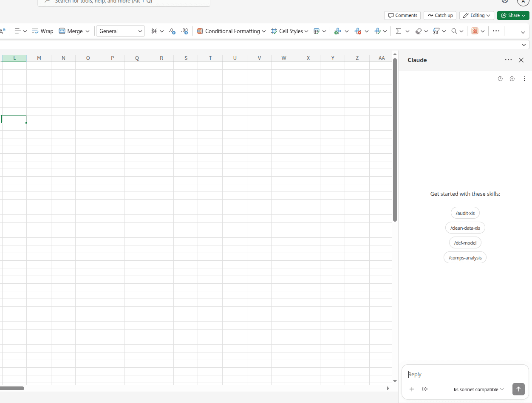Screen dimensions: 532x403
Task: Open Claude pane more options ellipsis
Action: 508,60
